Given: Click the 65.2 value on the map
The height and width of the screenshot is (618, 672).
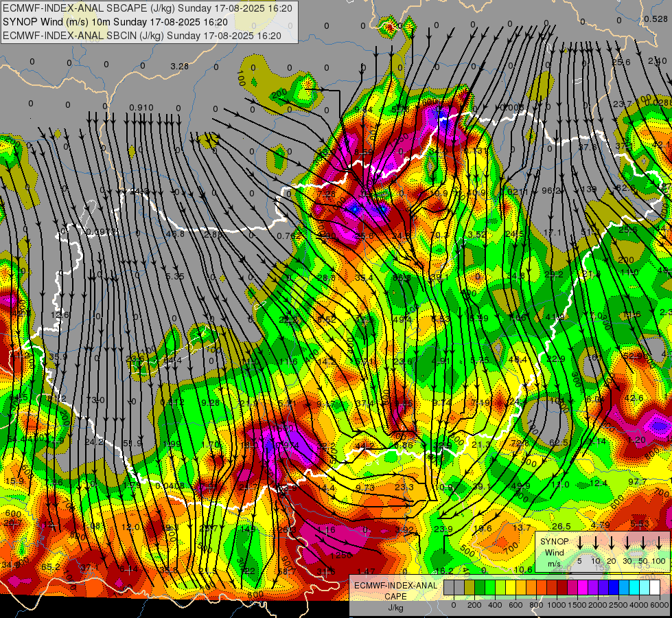Looking at the screenshot, I should pos(51,566).
